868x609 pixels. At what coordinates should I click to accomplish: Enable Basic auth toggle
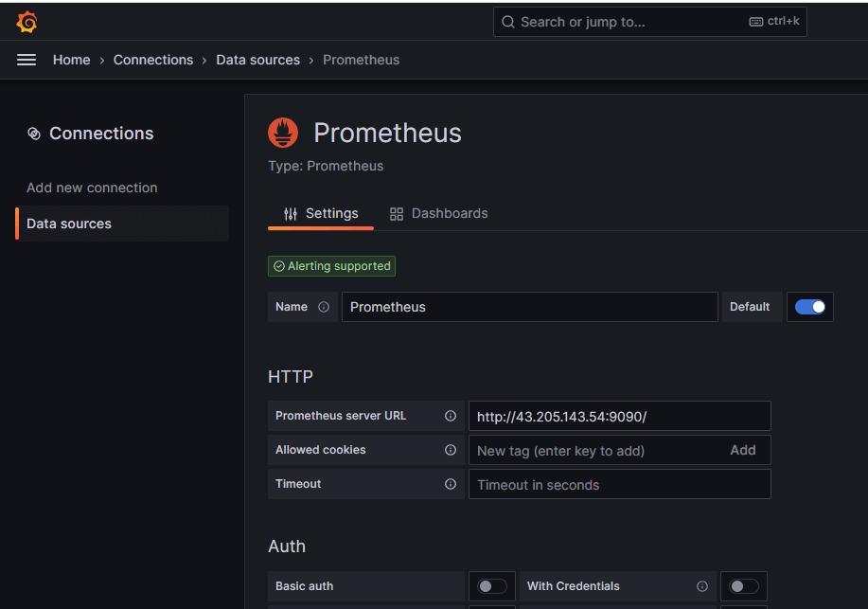492,586
